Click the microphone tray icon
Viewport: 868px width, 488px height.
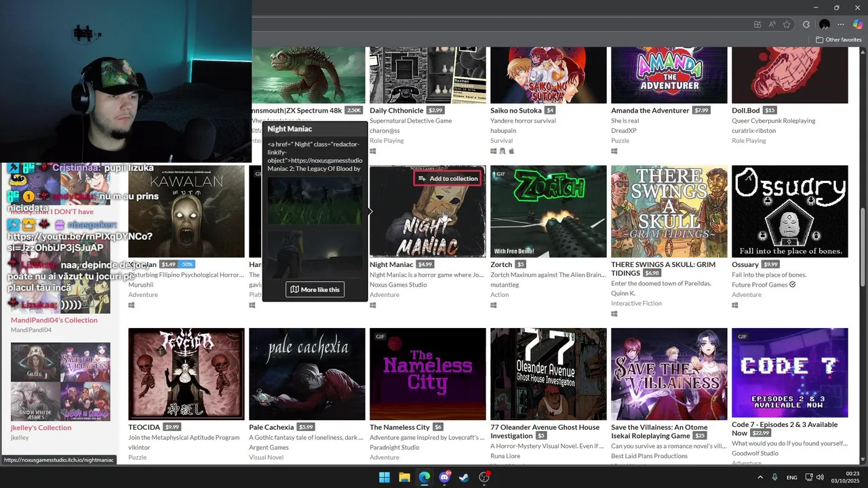pos(774,477)
